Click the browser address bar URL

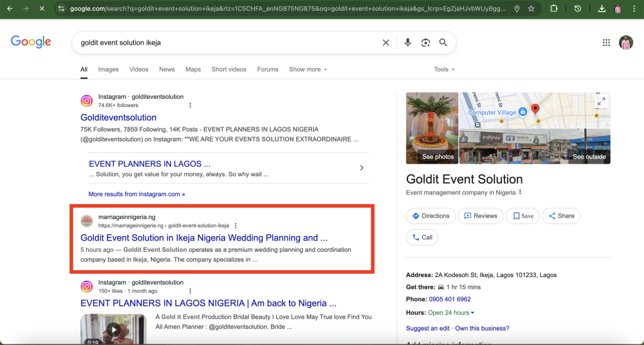click(287, 9)
